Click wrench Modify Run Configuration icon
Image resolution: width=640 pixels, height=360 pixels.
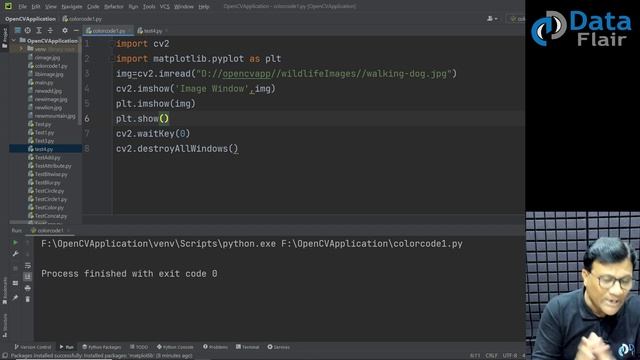15,254
